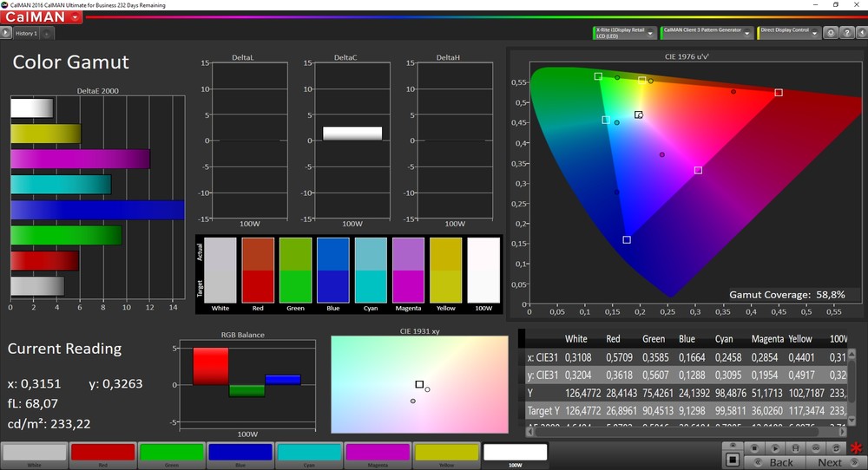Viewport: 868px width, 470px height.
Task: Click the red bar in RGB Balance chart
Action: [x=210, y=366]
